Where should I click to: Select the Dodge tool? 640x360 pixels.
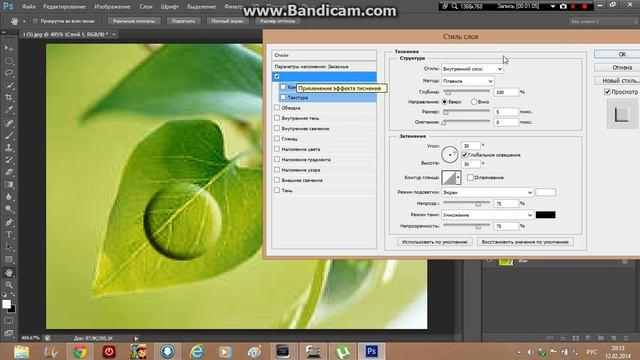pos(9,209)
